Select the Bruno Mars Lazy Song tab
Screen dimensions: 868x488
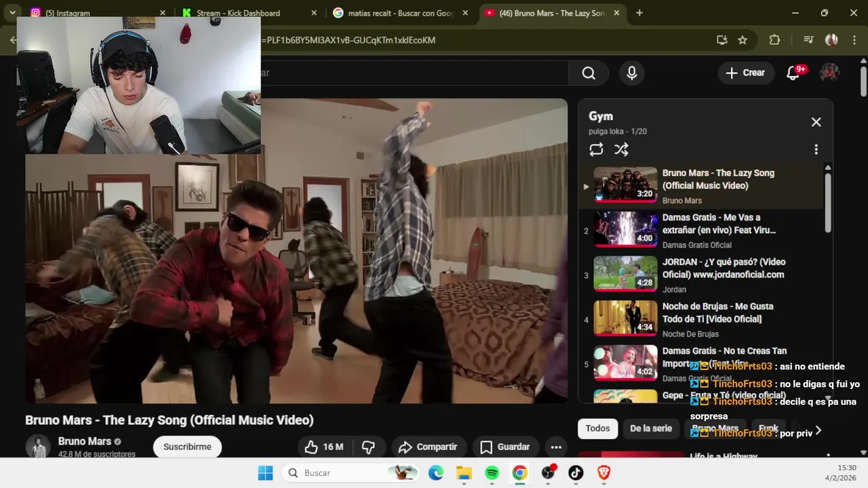[553, 13]
